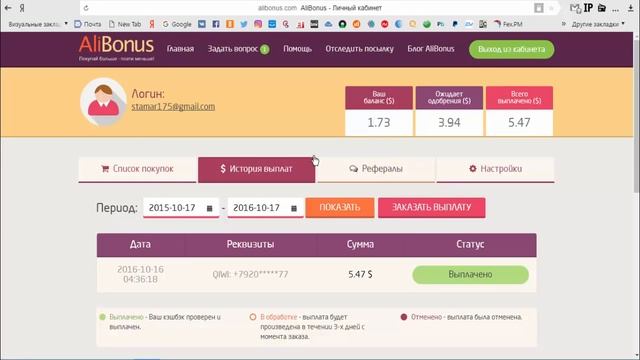Click the green Выплачено status badge
640x360 pixels.
[470, 275]
